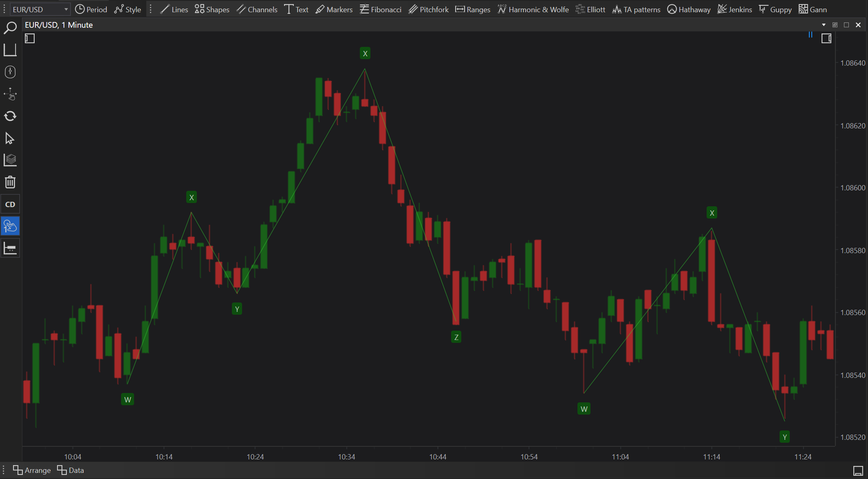This screenshot has width=868, height=479.
Task: Expand the chart window options arrow
Action: [824, 25]
